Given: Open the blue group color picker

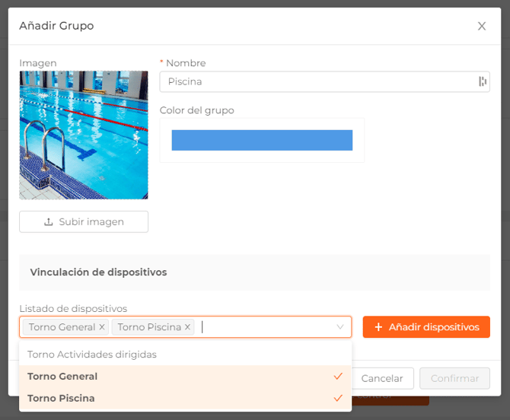Looking at the screenshot, I should [x=262, y=140].
